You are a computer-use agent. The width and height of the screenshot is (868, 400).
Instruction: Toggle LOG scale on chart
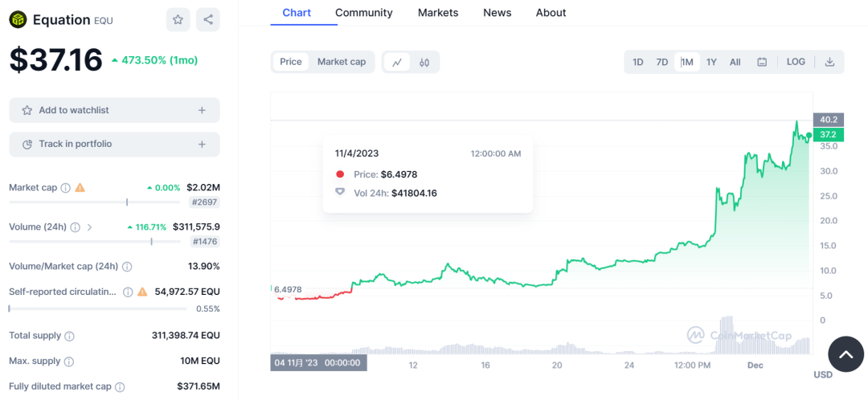[x=796, y=62]
